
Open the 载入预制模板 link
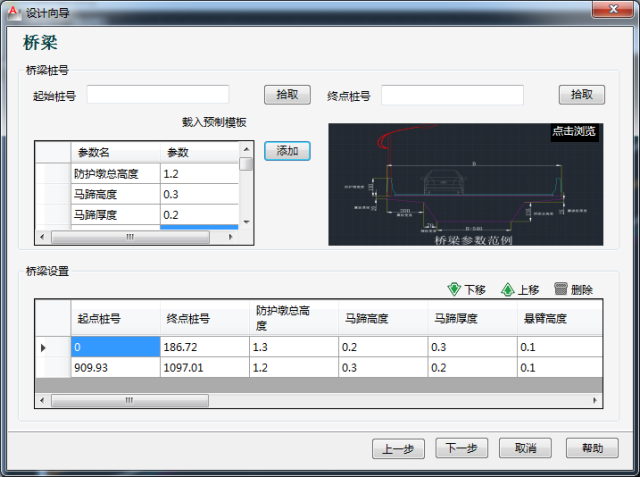tap(213, 122)
